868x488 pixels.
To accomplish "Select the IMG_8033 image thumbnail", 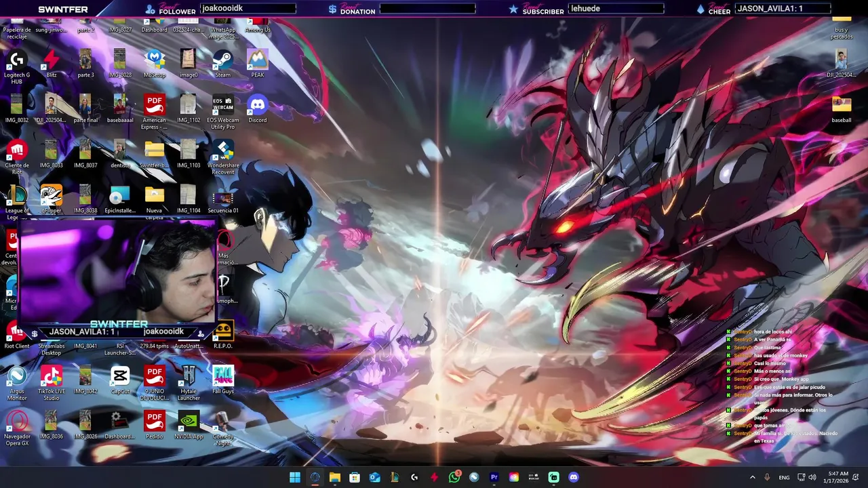I will 52,154.
